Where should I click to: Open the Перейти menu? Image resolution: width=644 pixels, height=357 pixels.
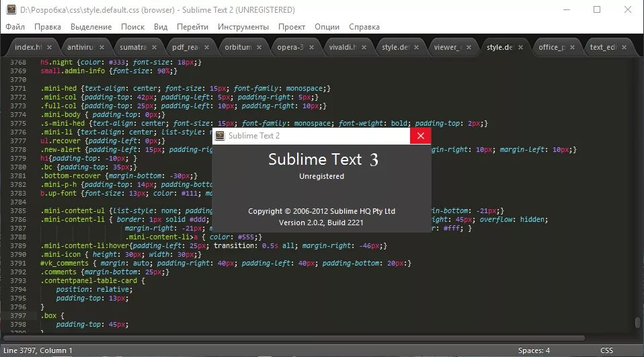(192, 27)
